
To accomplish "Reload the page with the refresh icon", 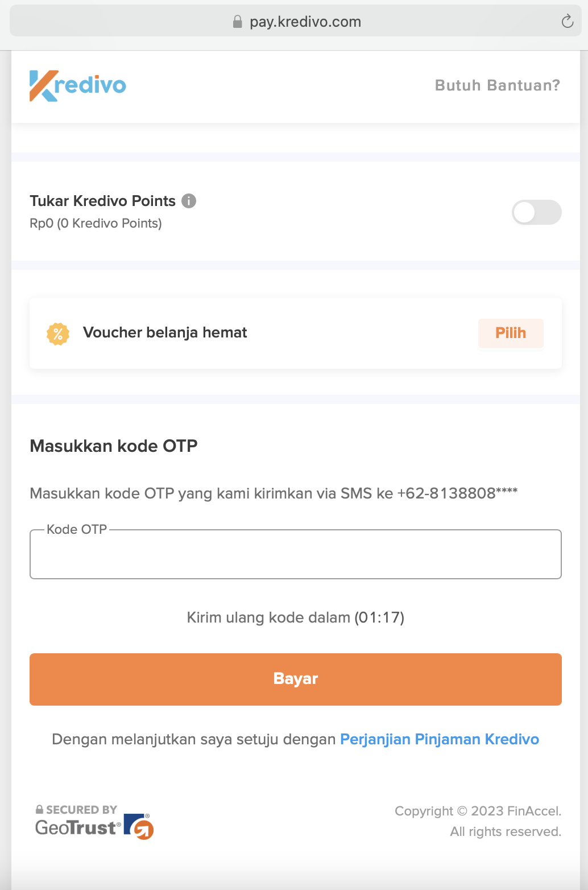I will (x=567, y=22).
